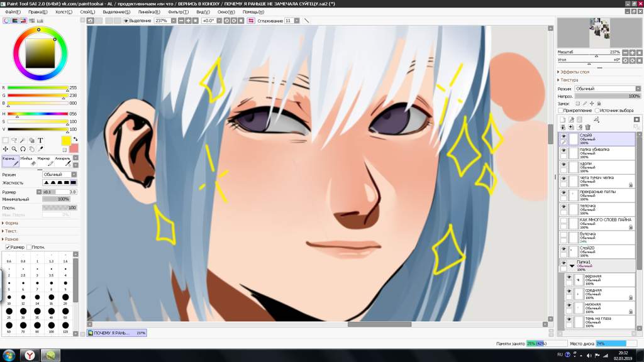Choose the Move tool

coord(5,149)
